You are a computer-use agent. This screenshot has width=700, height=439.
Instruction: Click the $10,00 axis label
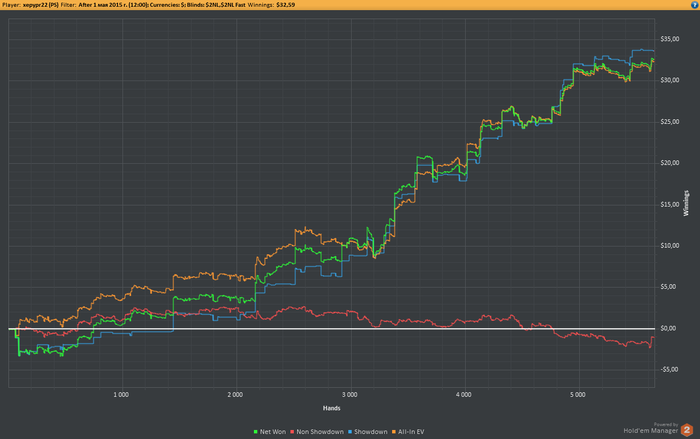[x=670, y=246]
